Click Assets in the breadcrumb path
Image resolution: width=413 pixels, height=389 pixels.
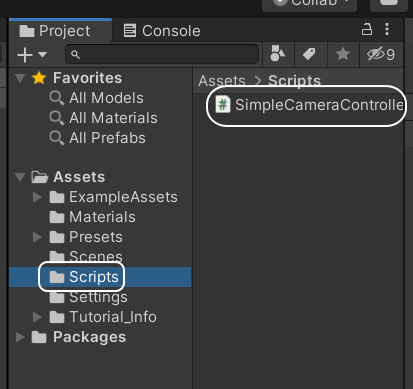[222, 81]
